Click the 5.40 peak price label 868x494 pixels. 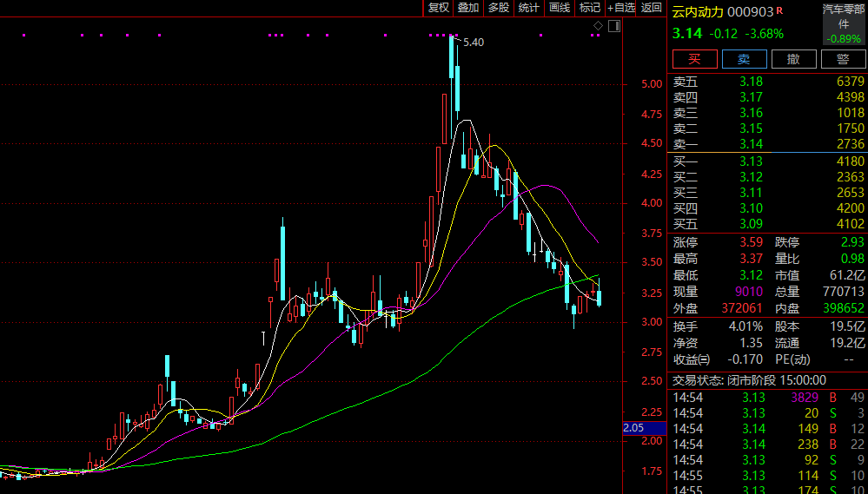coord(474,43)
